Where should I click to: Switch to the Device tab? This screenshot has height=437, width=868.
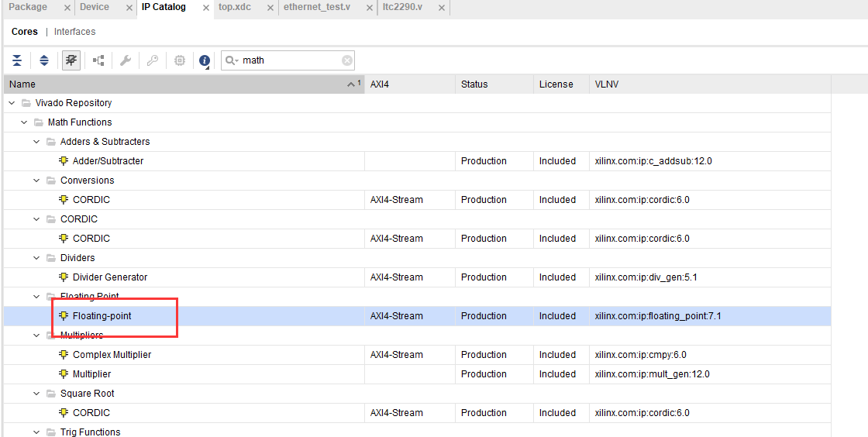click(94, 7)
